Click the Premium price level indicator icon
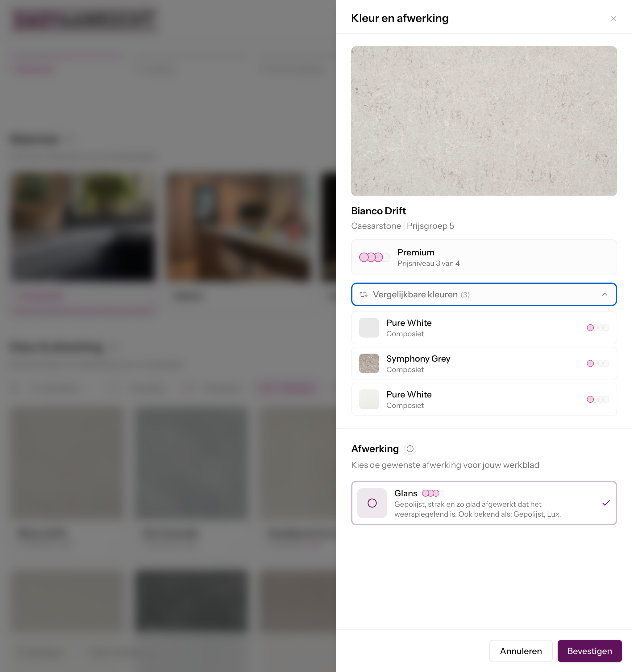The width and height of the screenshot is (632, 672). 374,257
